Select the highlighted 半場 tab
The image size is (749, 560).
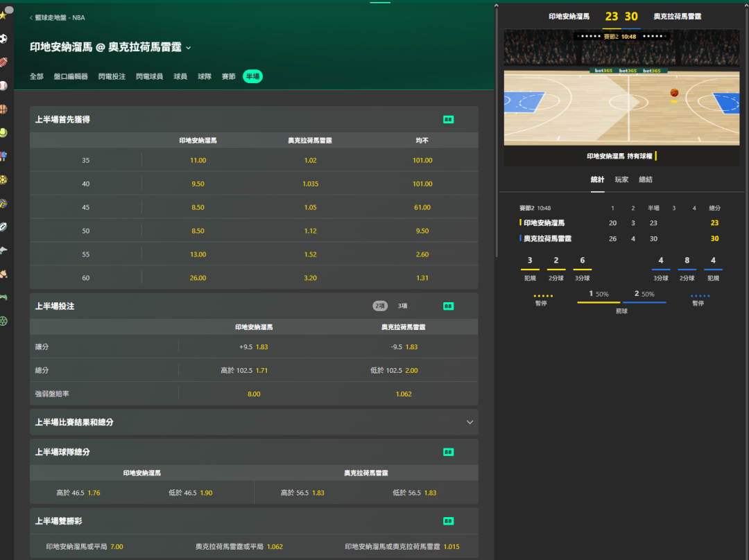252,76
